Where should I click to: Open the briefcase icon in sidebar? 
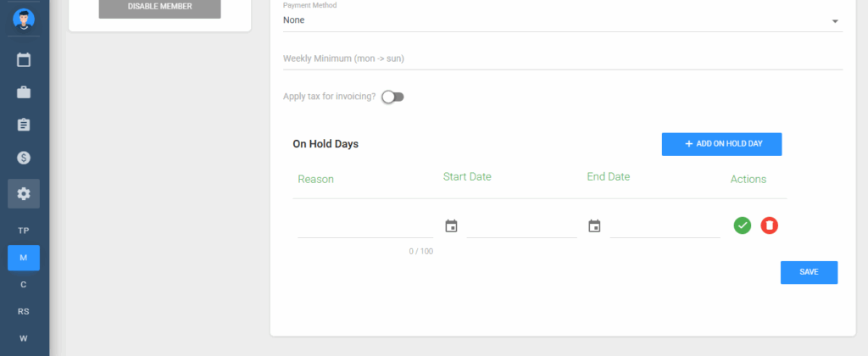tap(23, 92)
